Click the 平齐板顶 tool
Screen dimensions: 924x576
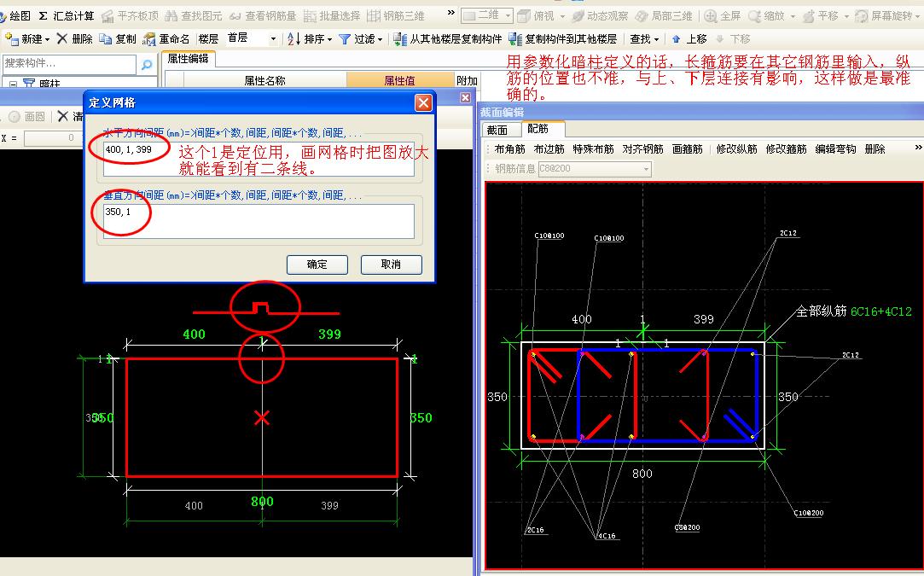point(130,16)
